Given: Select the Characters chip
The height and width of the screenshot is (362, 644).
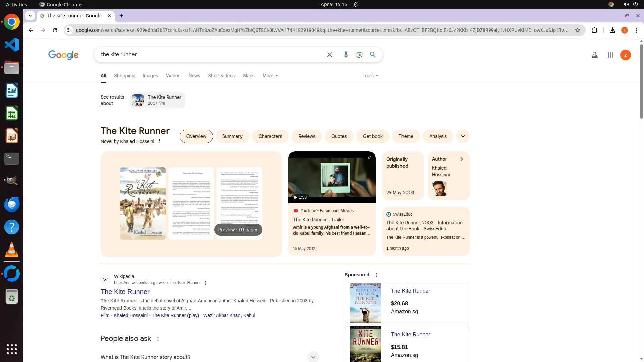Looking at the screenshot, I should point(270,136).
